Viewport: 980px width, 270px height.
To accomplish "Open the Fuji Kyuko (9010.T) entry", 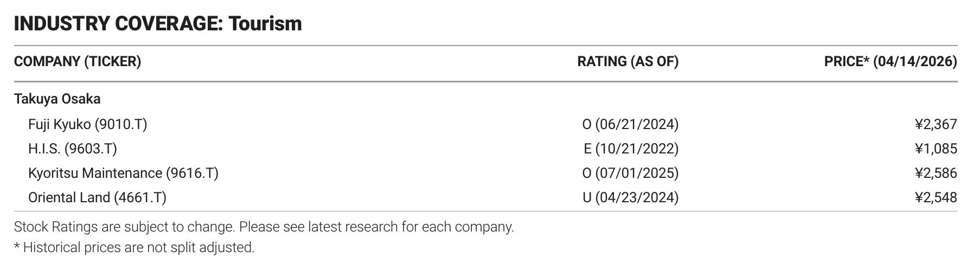I will pyautogui.click(x=88, y=124).
